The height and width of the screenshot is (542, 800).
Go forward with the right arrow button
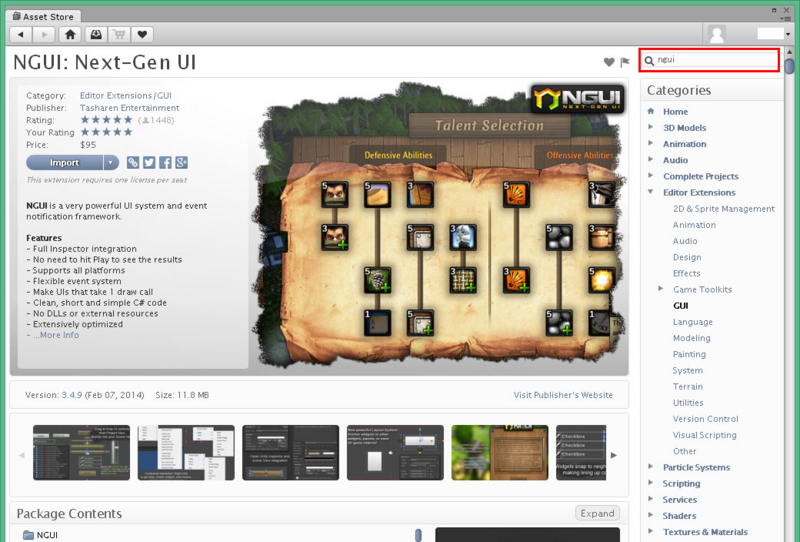(x=44, y=35)
